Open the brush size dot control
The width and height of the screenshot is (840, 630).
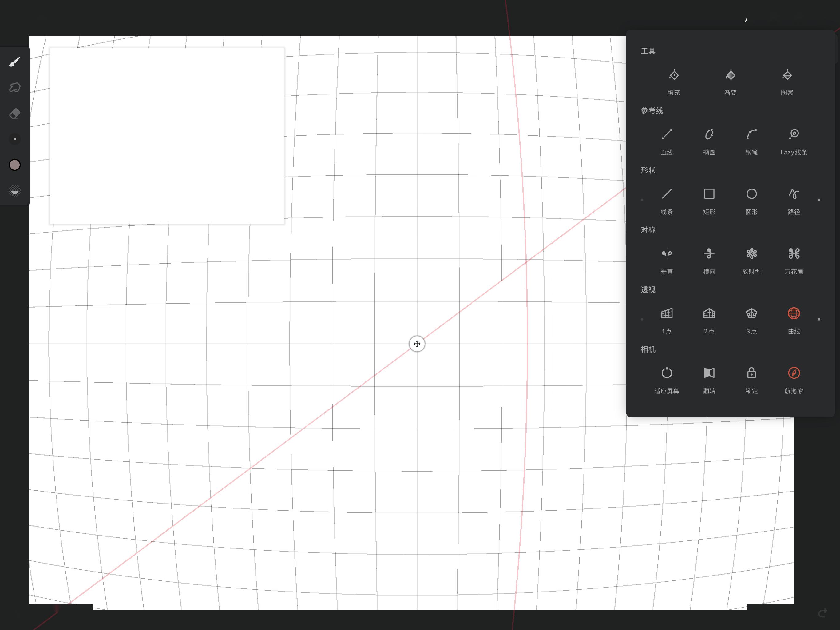(x=14, y=139)
